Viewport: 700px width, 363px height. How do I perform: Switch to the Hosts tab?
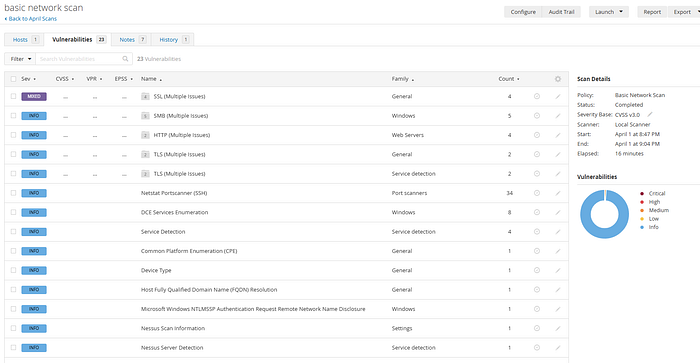tap(25, 40)
